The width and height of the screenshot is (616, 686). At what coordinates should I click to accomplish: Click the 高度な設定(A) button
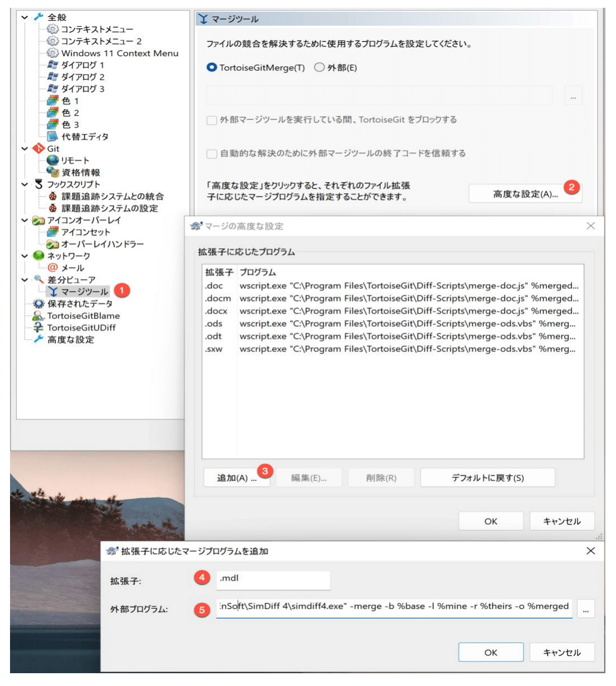pyautogui.click(x=526, y=192)
